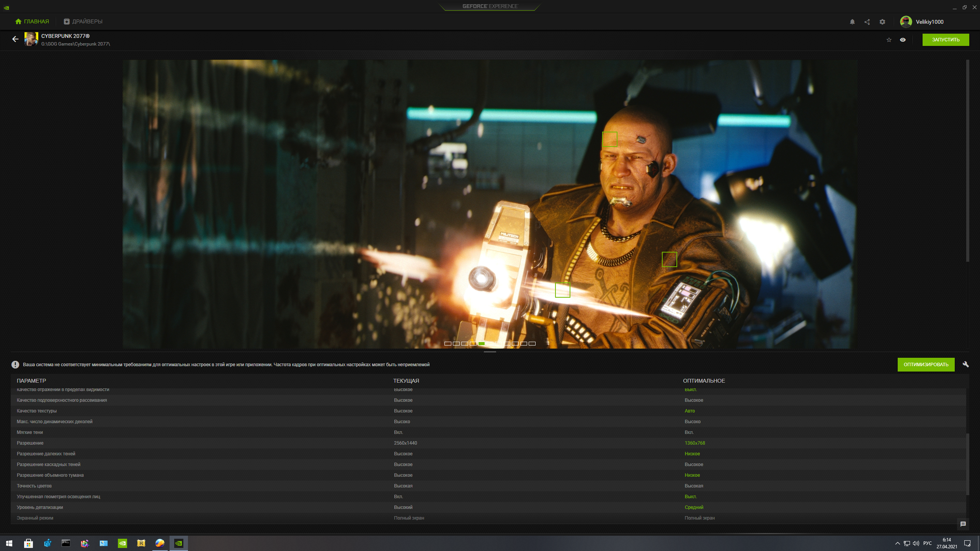
Task: Click the ПАРАМЕТР column header
Action: pyautogui.click(x=31, y=381)
